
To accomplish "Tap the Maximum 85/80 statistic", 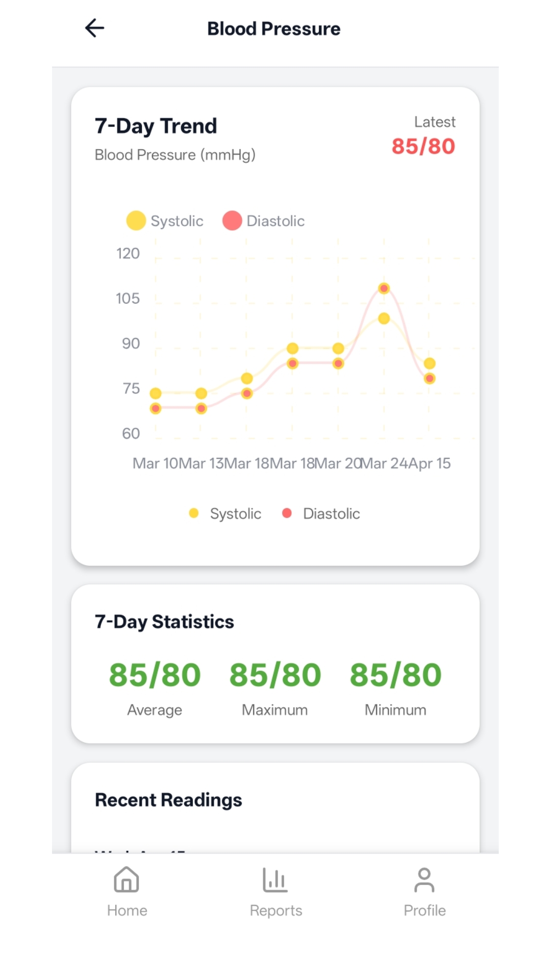I will pos(275,675).
